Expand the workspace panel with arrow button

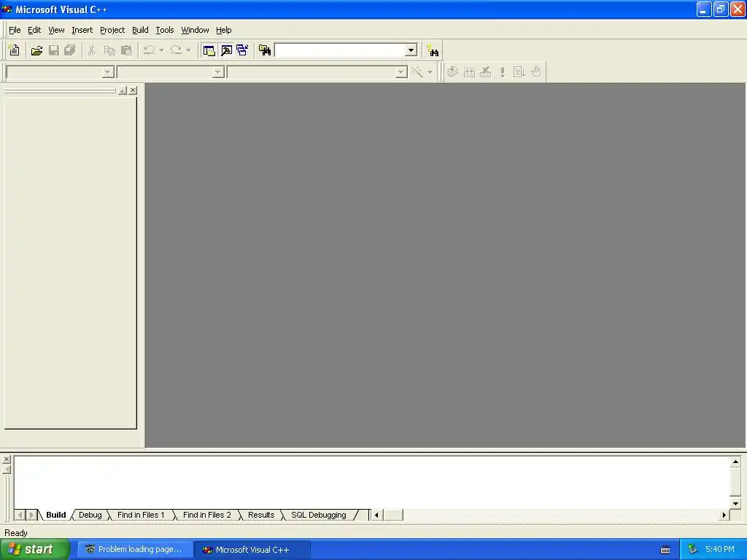[x=123, y=90]
